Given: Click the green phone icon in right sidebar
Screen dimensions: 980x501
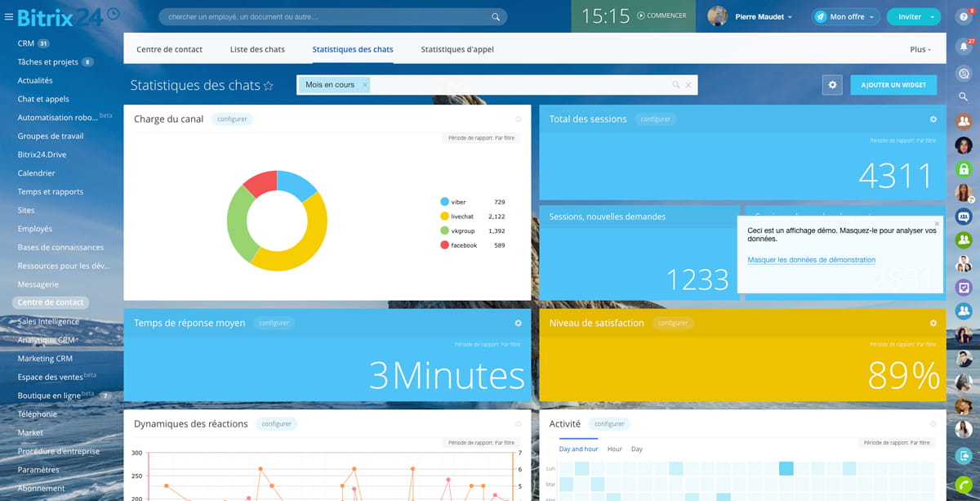Looking at the screenshot, I should click(x=964, y=482).
